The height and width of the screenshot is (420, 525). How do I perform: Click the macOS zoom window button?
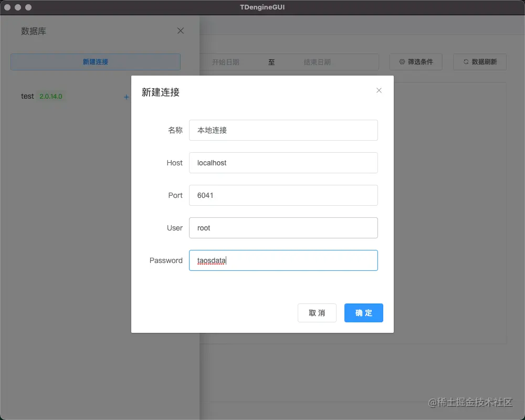tap(28, 7)
